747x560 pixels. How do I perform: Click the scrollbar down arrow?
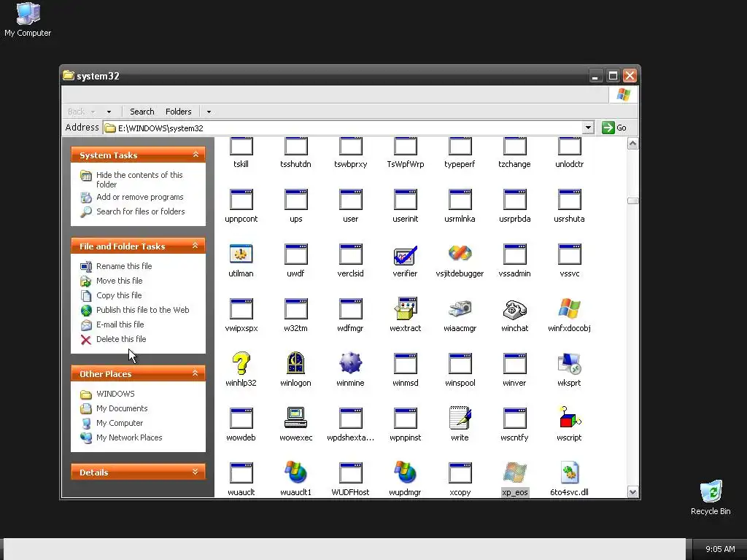[632, 492]
